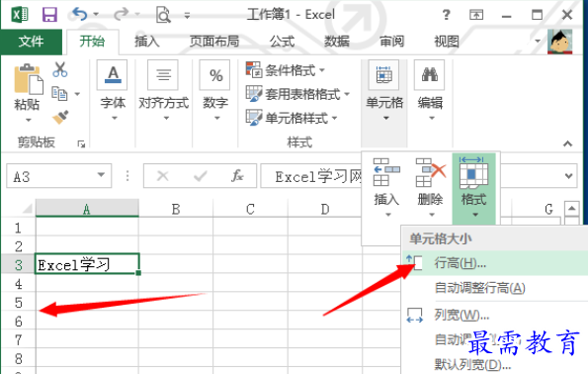Switch to the Data (数据) tab
This screenshot has width=588, height=374.
coord(337,42)
